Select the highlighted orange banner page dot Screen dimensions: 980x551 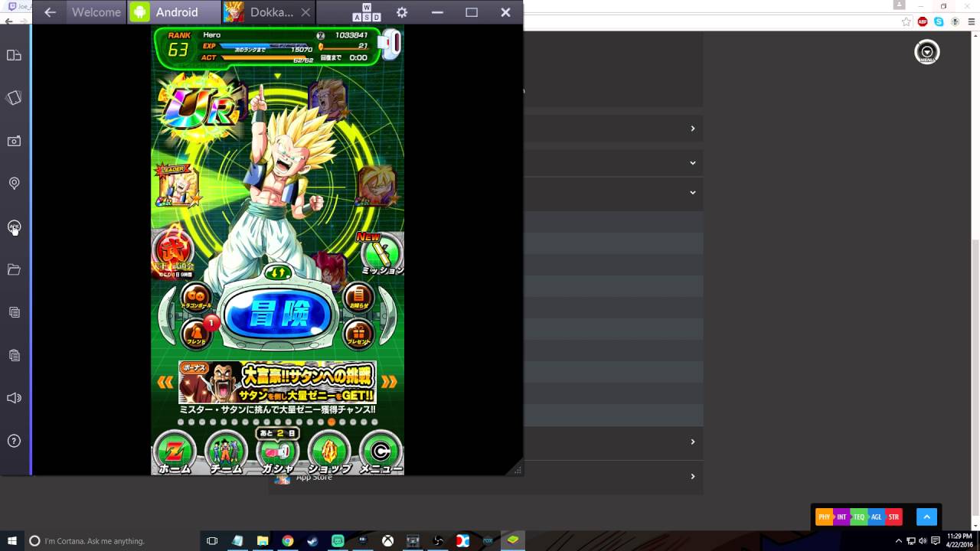click(332, 422)
